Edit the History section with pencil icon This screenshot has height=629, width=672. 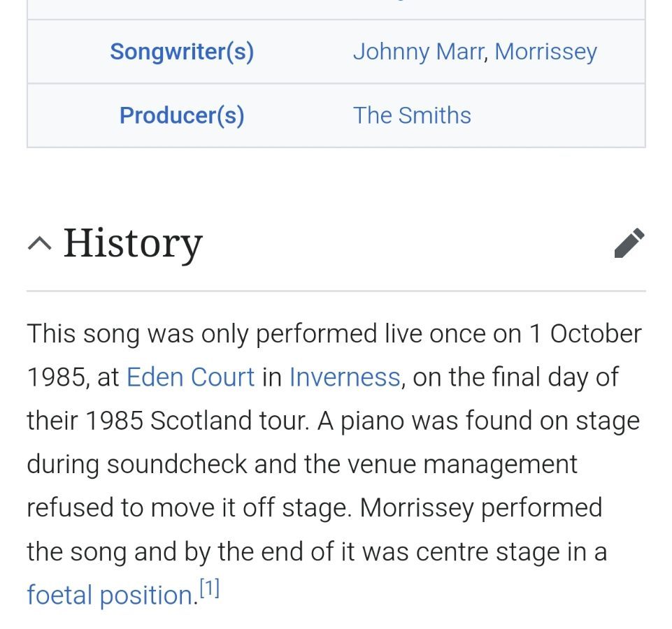pos(629,243)
